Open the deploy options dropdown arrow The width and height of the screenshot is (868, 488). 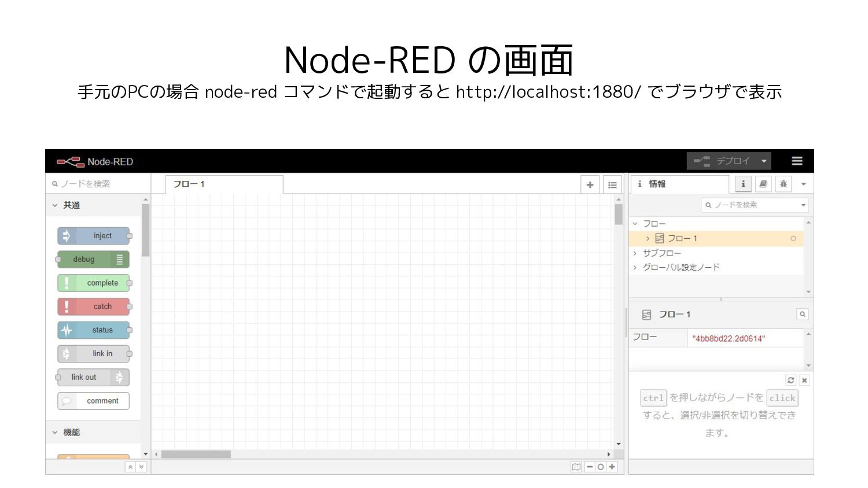pos(764,161)
